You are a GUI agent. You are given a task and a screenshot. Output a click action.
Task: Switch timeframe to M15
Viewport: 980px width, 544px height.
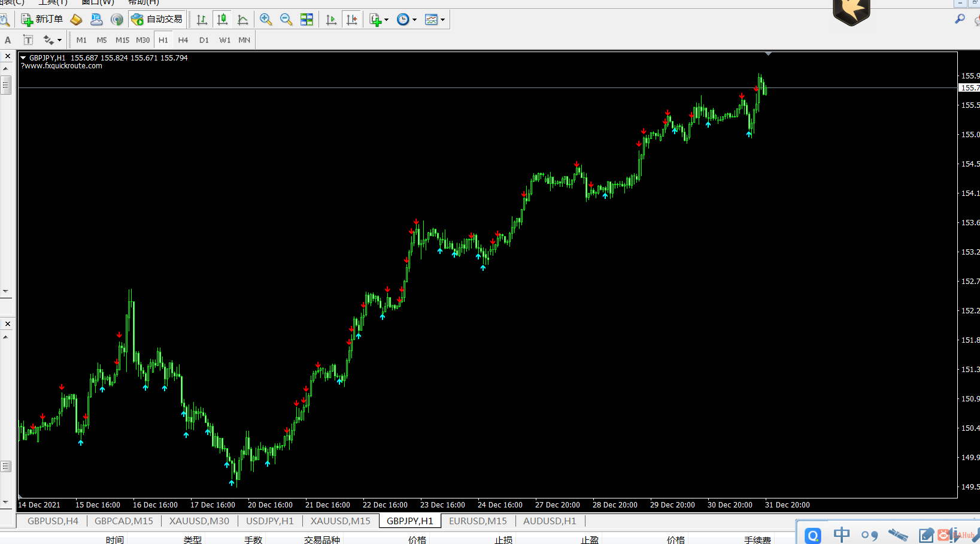click(x=122, y=40)
